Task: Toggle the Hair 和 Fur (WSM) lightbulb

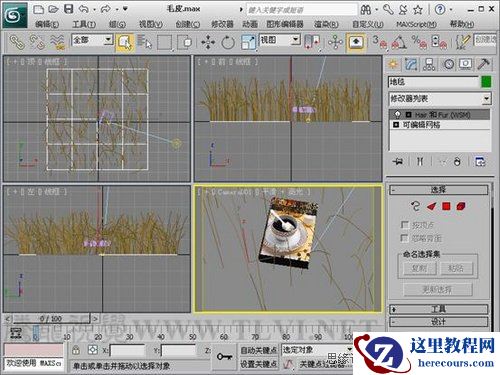Action: (397, 114)
